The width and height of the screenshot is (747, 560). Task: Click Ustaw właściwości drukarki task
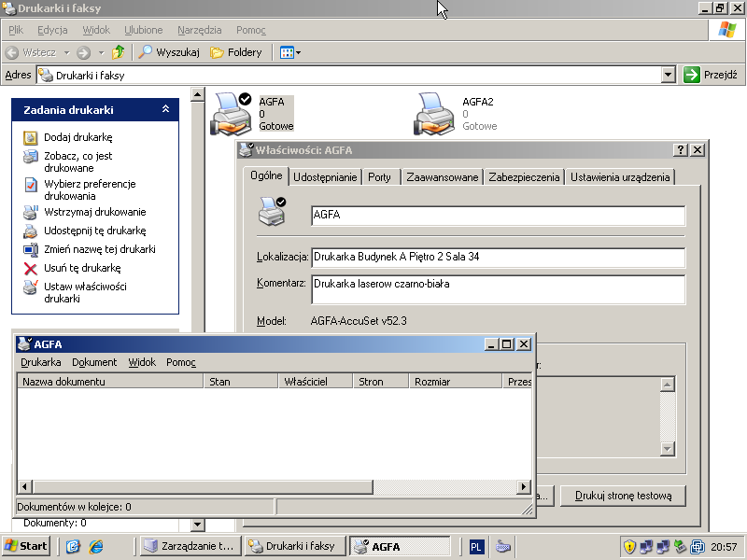click(x=85, y=292)
